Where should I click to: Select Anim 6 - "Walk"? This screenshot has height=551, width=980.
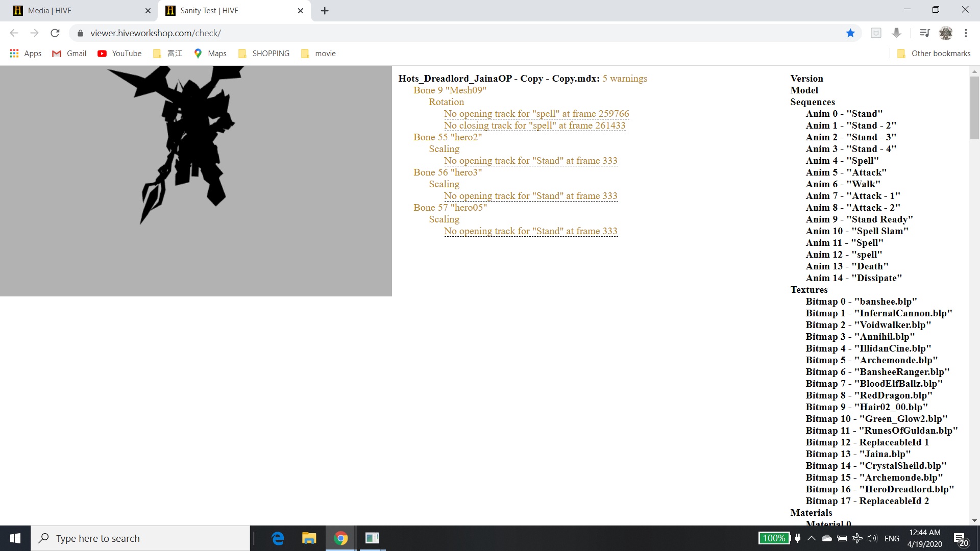(x=843, y=184)
